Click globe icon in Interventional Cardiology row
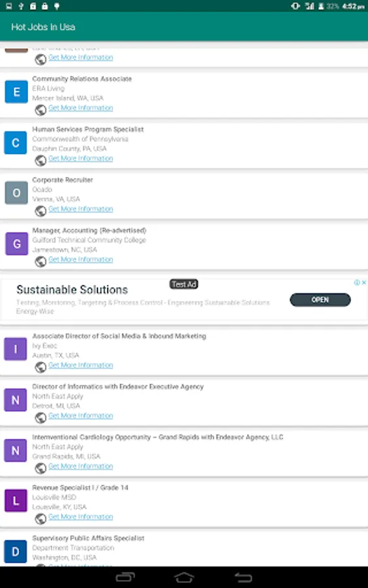 (41, 468)
